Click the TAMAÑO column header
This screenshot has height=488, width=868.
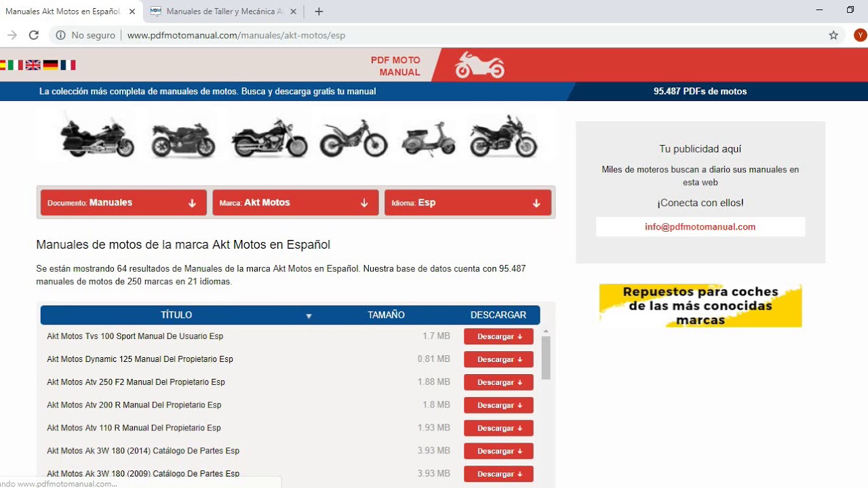386,315
